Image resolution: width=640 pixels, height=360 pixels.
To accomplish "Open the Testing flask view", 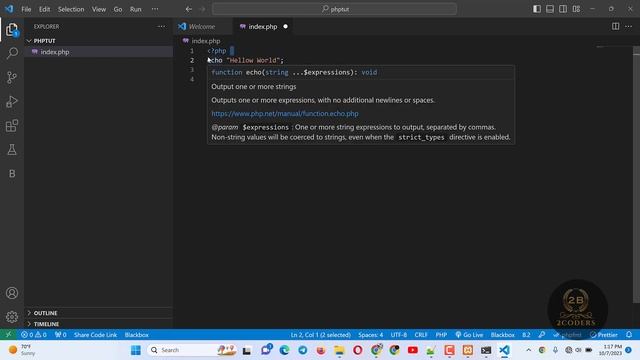I will coord(12,149).
